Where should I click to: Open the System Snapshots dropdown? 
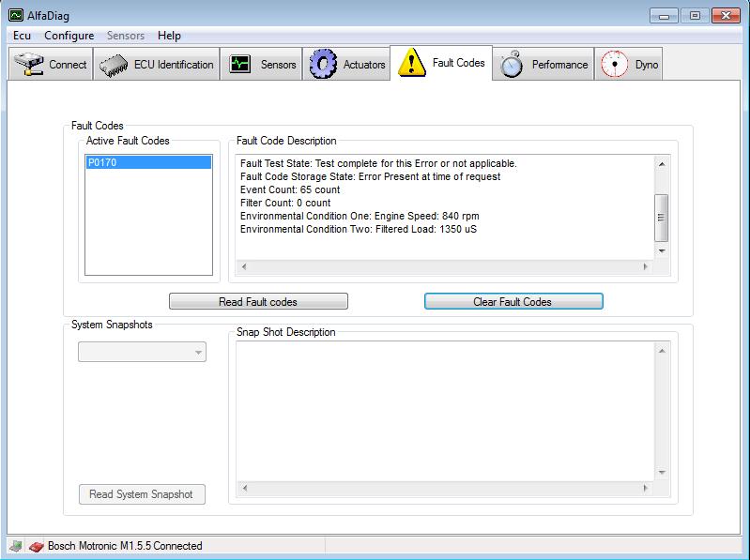(x=142, y=352)
